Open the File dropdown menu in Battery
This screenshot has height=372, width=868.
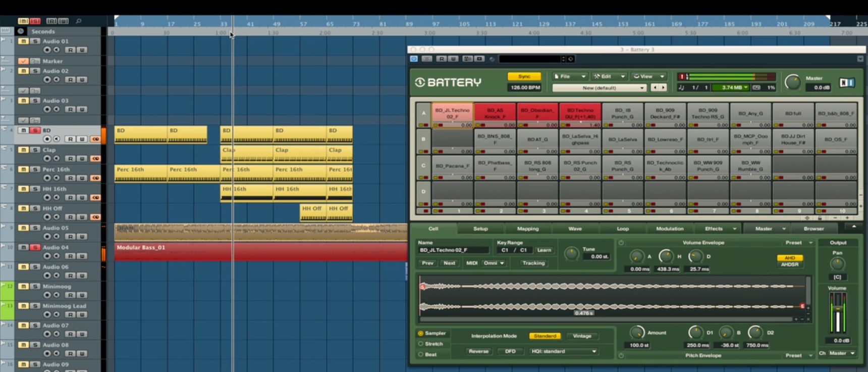click(x=570, y=76)
